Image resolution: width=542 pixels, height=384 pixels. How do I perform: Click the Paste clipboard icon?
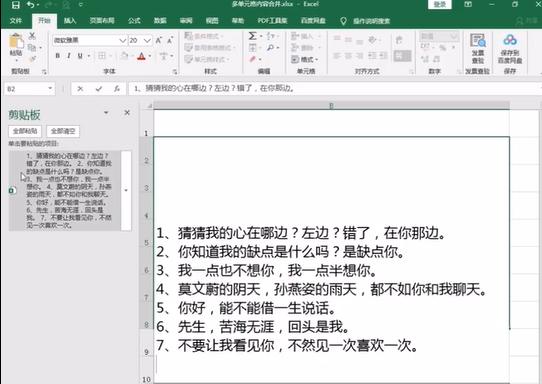tap(16, 42)
